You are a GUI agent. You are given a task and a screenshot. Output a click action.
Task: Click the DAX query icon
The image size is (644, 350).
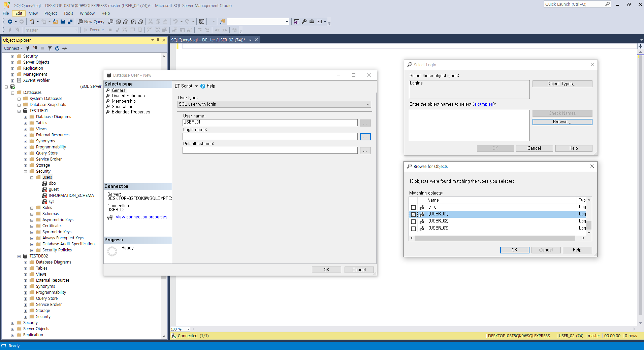coord(141,22)
